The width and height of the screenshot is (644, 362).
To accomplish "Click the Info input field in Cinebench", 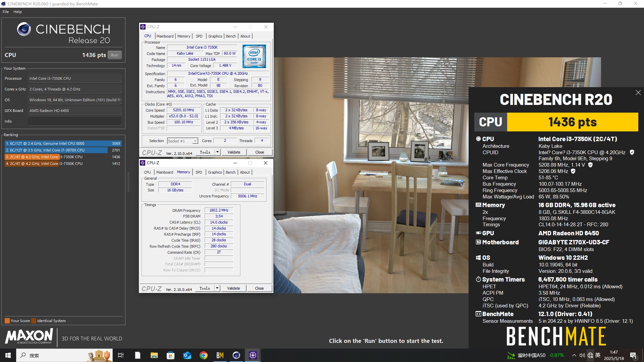I will [74, 121].
